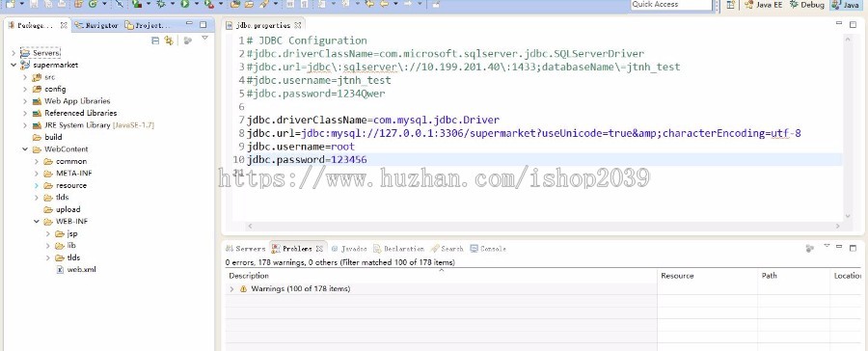
Task: Switch to the Java EE perspective
Action: (764, 5)
